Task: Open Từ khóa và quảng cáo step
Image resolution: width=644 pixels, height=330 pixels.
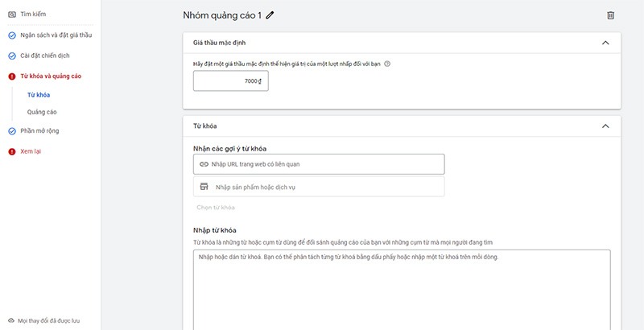Action: 50,76
